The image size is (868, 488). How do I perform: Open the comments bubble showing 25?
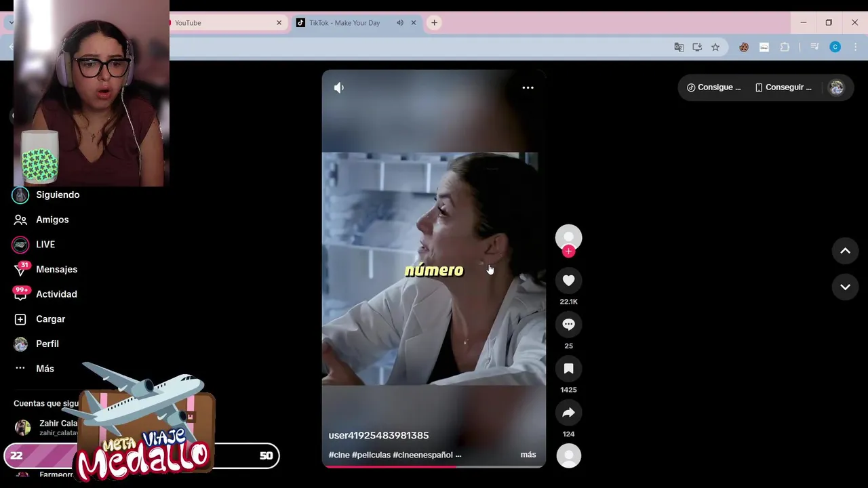(x=568, y=325)
